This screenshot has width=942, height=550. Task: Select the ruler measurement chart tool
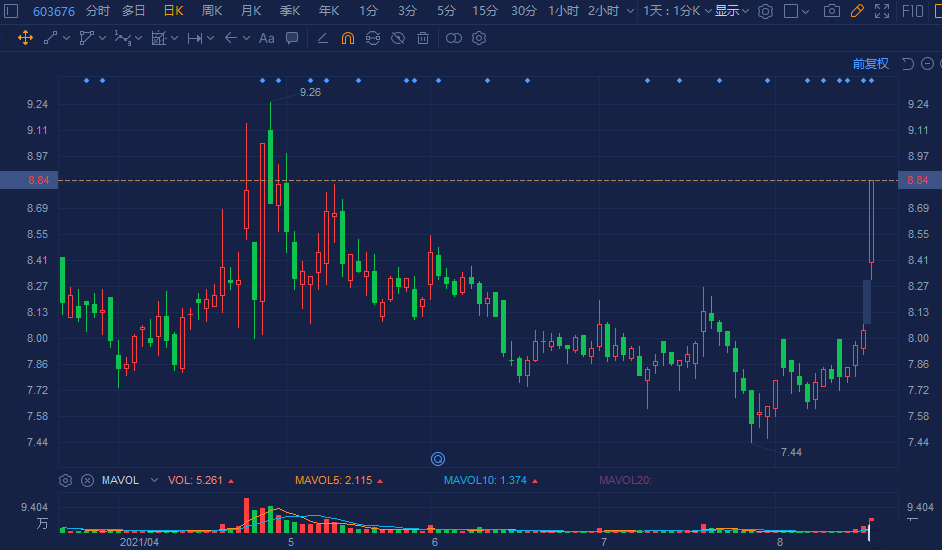pyautogui.click(x=159, y=38)
